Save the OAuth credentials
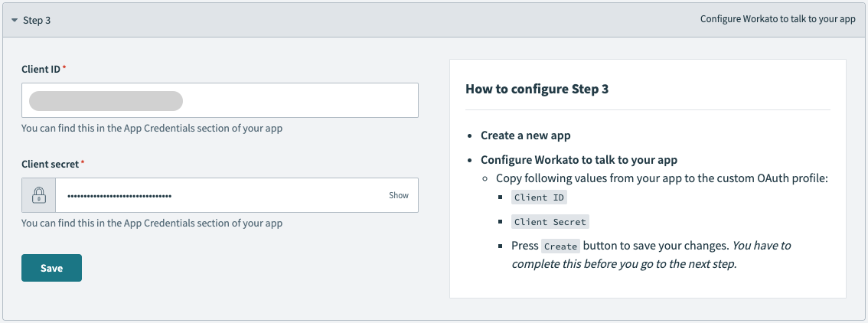The height and width of the screenshot is (323, 868). (51, 268)
